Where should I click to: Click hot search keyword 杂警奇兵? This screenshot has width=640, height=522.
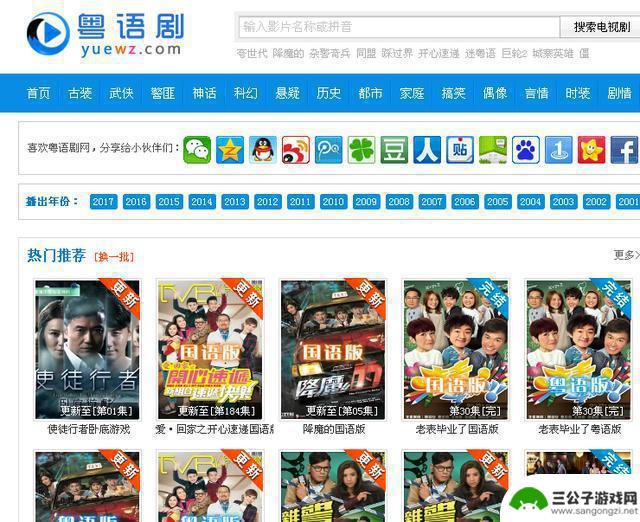(330, 53)
